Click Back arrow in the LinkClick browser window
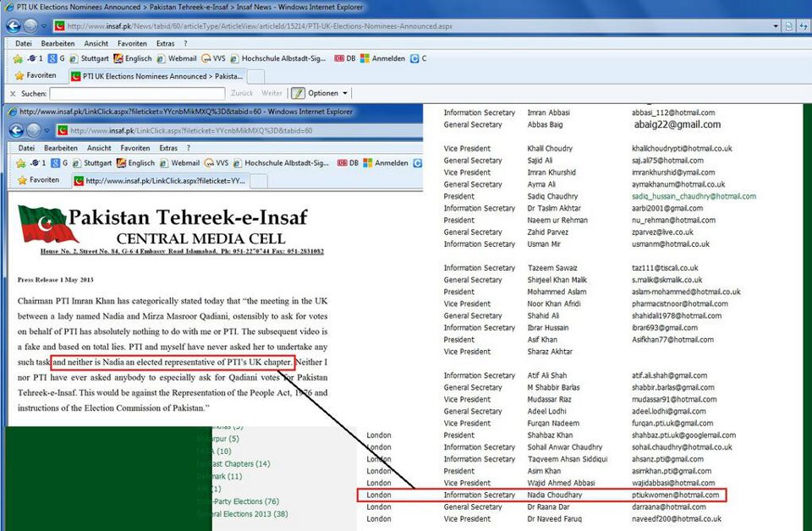Viewport: 812px width, 531px height. click(x=16, y=130)
